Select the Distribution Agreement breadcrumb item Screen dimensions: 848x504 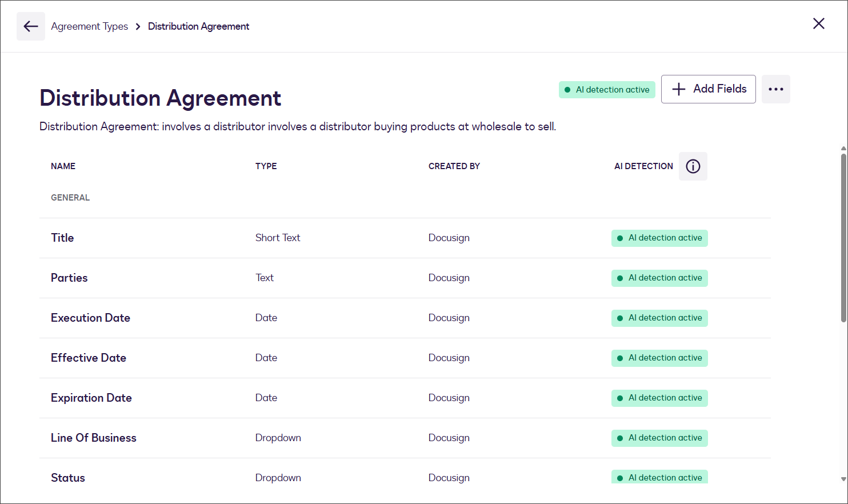tap(198, 26)
